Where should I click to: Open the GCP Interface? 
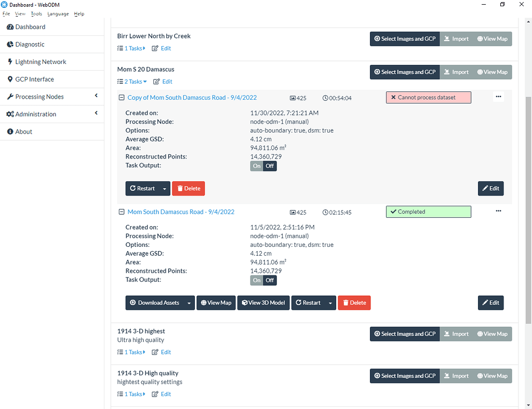click(36, 79)
